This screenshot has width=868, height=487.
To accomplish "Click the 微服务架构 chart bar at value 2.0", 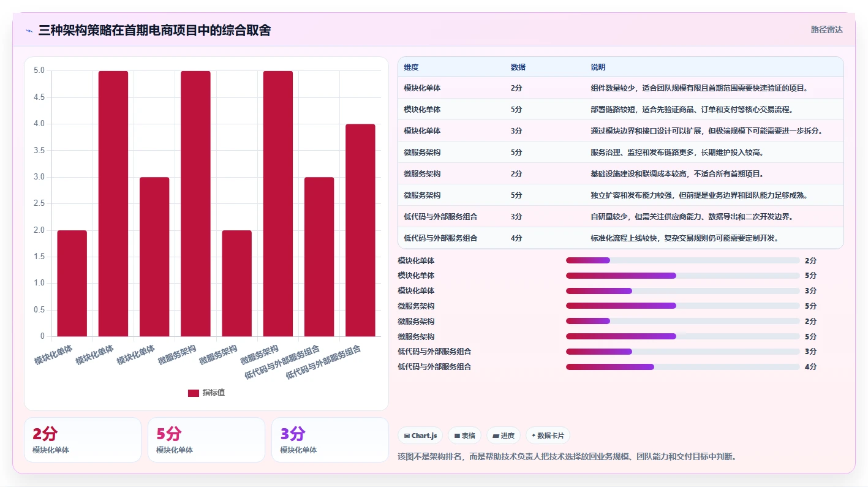I will click(237, 284).
